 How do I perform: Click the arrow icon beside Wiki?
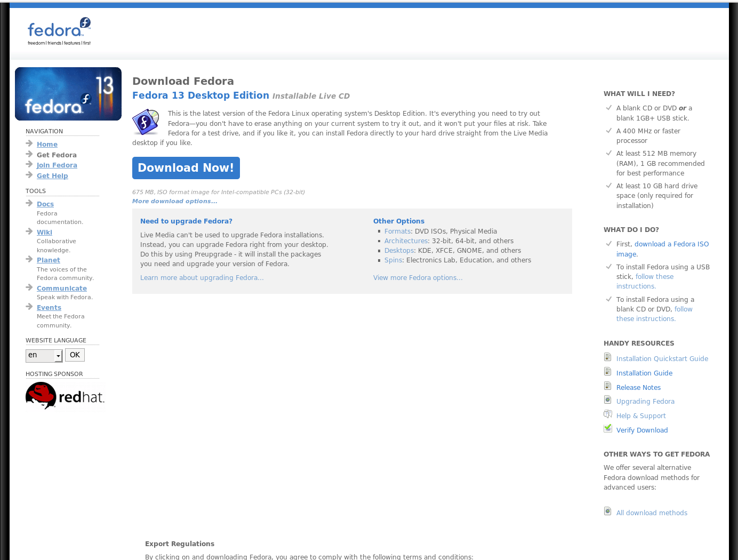click(29, 231)
